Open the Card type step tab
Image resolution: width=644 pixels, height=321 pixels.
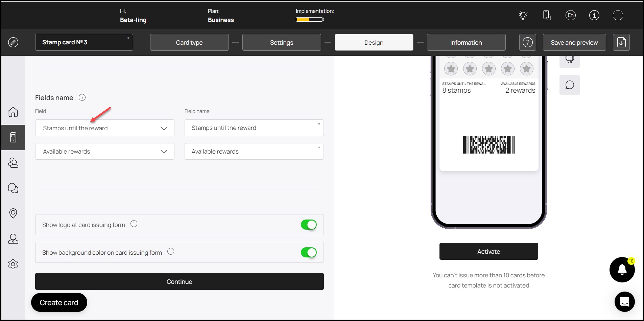pos(189,42)
